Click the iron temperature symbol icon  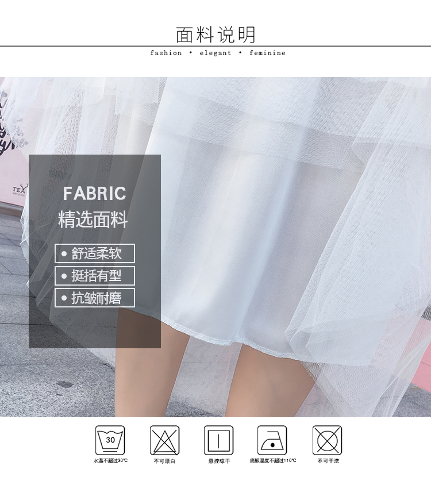pos(272,440)
